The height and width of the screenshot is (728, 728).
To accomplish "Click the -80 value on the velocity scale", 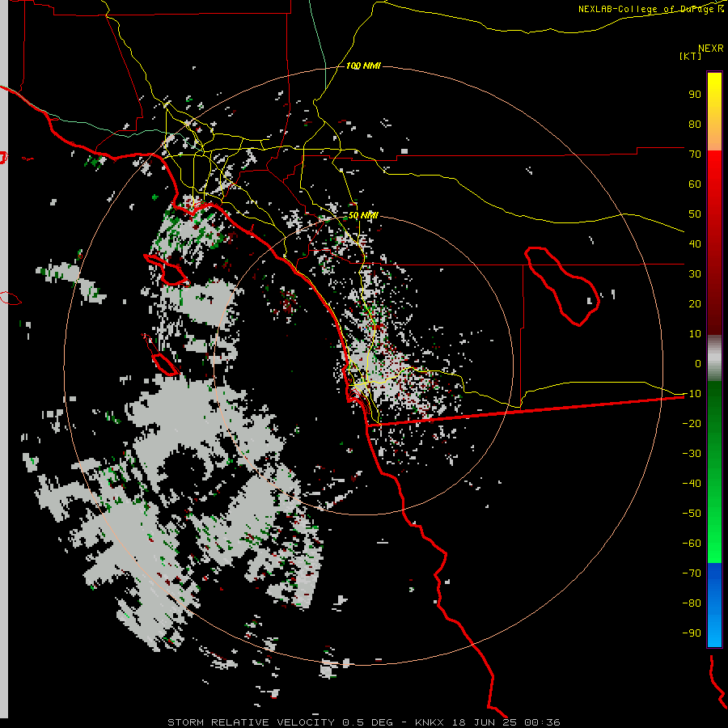I will pos(692,603).
